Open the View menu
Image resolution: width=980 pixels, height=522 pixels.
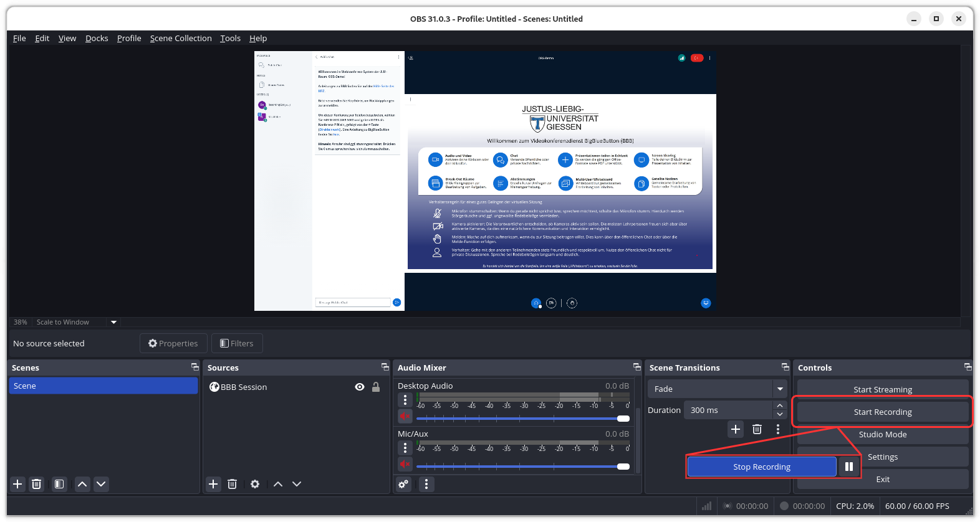[67, 38]
